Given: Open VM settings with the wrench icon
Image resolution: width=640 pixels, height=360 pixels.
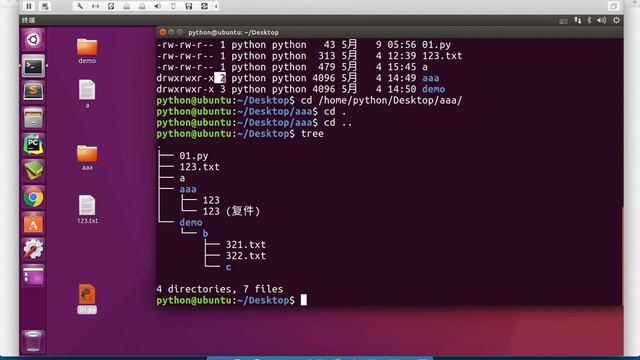Looking at the screenshot, I should 80,6.
